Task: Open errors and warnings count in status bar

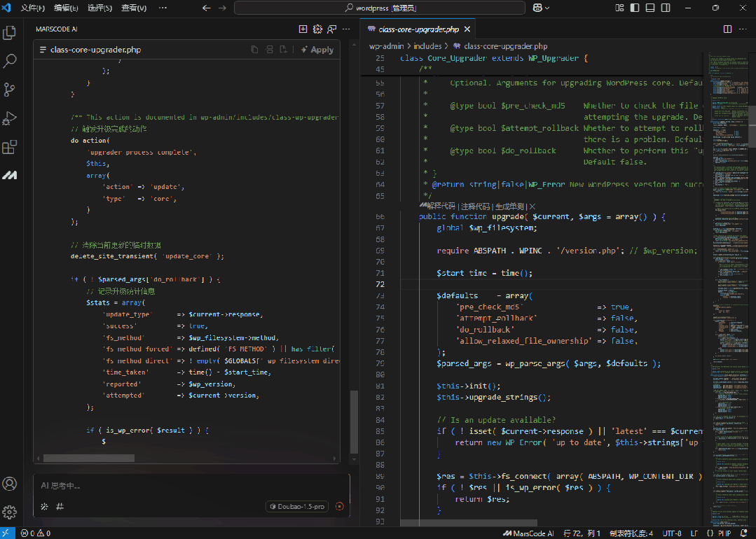Action: pyautogui.click(x=35, y=533)
